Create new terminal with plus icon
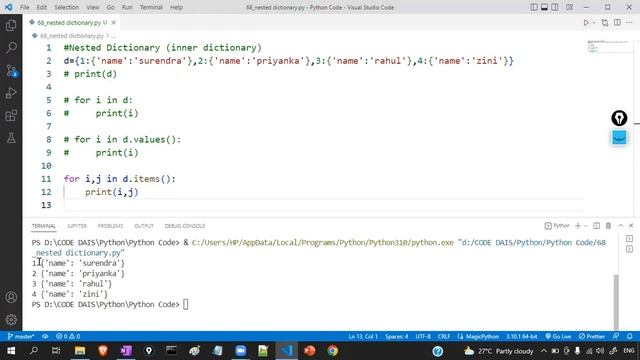The width and height of the screenshot is (640, 360). tap(578, 226)
